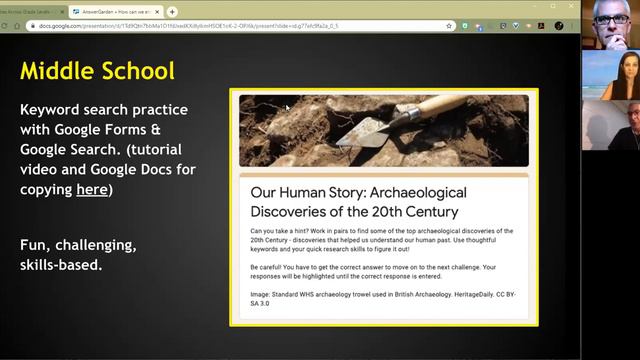Close the leftmost Grade Levels tab

tap(62, 12)
